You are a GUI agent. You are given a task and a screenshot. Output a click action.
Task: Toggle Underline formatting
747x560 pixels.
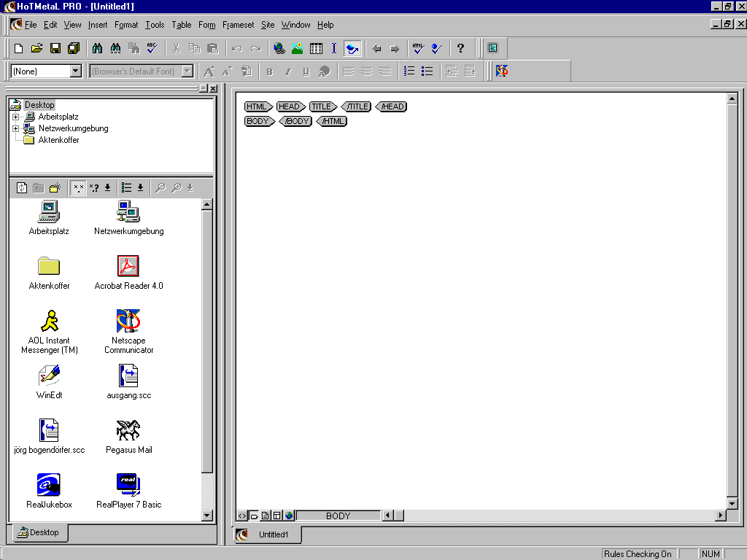coord(306,71)
